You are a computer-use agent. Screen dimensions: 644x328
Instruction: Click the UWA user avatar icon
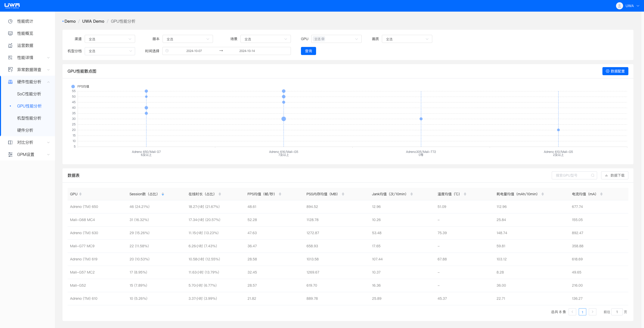click(x=619, y=6)
